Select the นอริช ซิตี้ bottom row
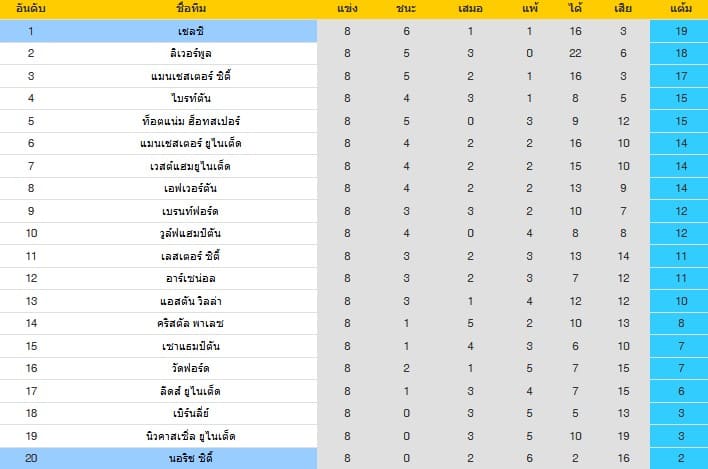 (x=190, y=458)
